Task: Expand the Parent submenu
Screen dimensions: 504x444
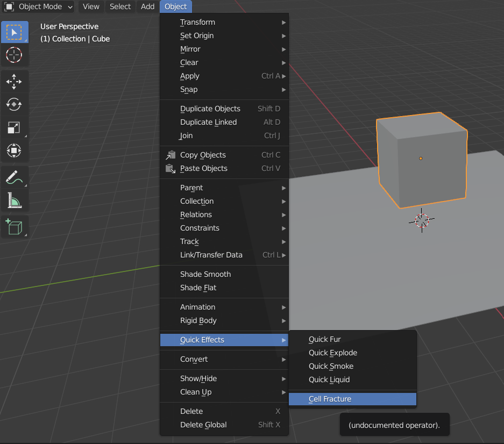Action: click(x=224, y=188)
